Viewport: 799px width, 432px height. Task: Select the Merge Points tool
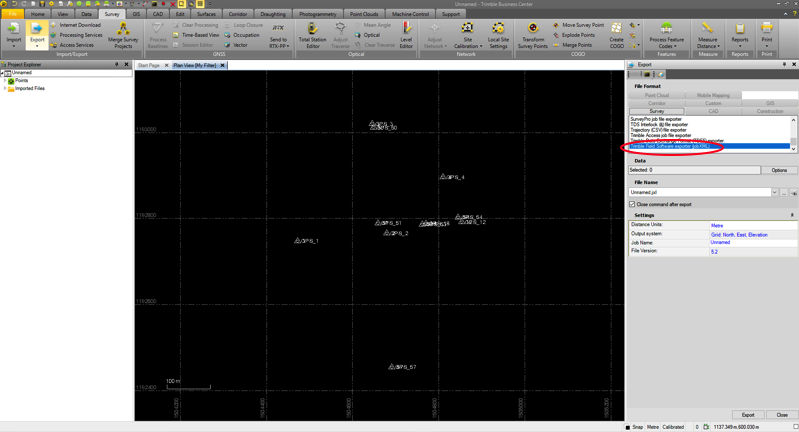572,45
